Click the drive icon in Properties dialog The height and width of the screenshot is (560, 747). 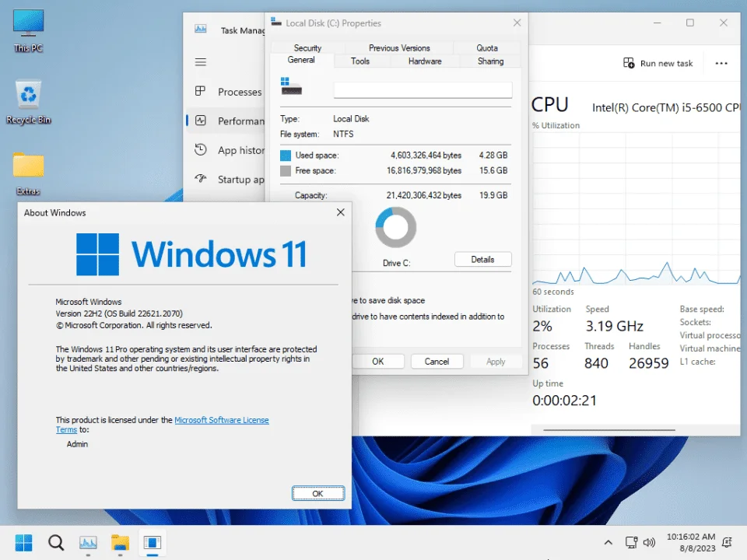tap(291, 86)
